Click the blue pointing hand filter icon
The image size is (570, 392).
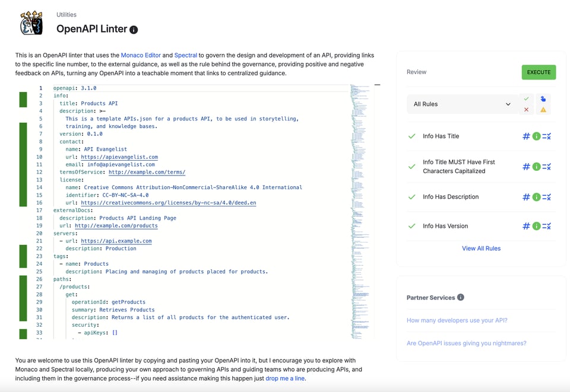pos(543,98)
